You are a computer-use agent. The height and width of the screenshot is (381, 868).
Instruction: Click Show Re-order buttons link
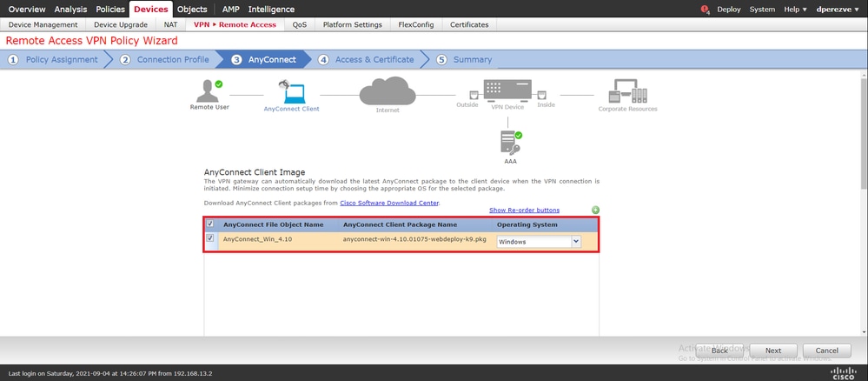pos(524,211)
